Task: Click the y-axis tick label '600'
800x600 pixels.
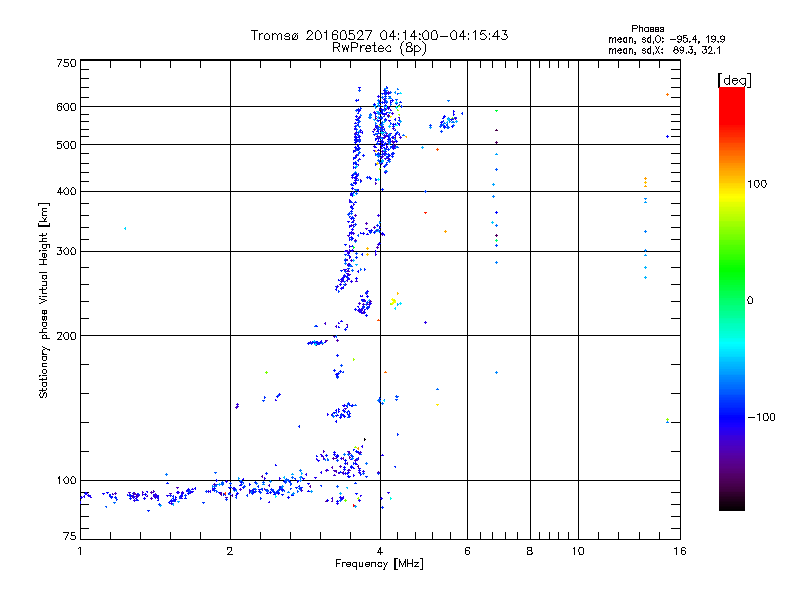Action: click(x=66, y=107)
